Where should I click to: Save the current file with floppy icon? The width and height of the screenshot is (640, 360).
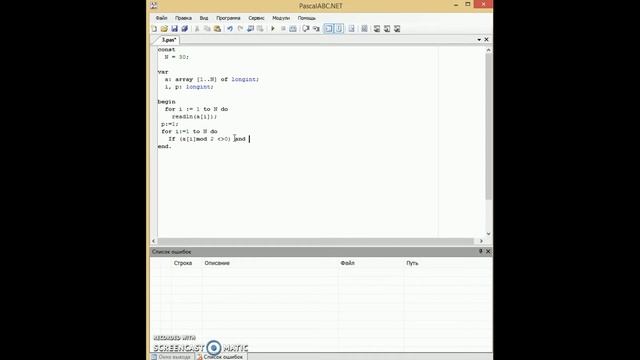174,29
